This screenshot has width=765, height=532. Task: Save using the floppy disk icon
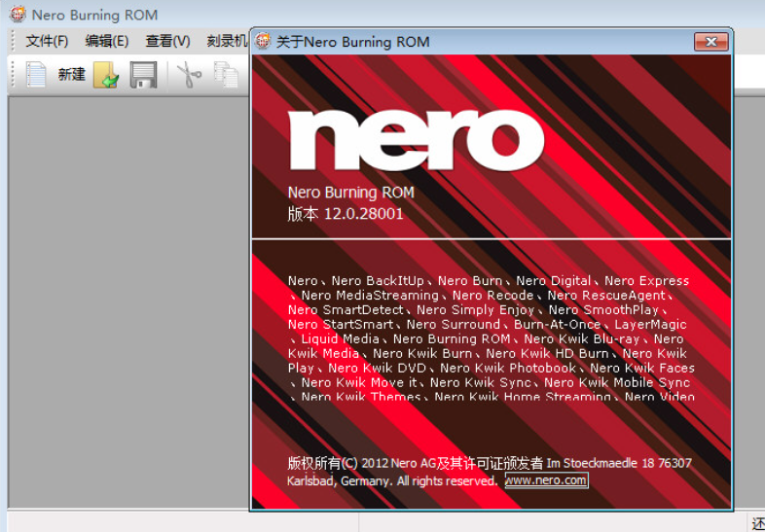coord(143,75)
